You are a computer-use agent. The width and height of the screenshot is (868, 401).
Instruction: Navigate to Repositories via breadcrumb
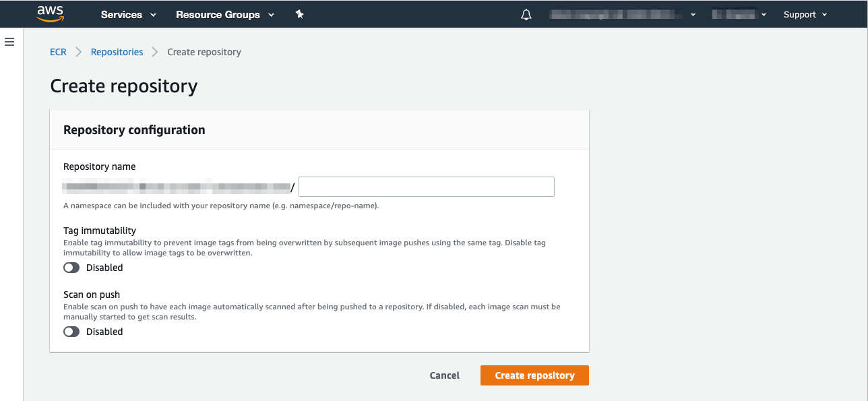tap(117, 52)
